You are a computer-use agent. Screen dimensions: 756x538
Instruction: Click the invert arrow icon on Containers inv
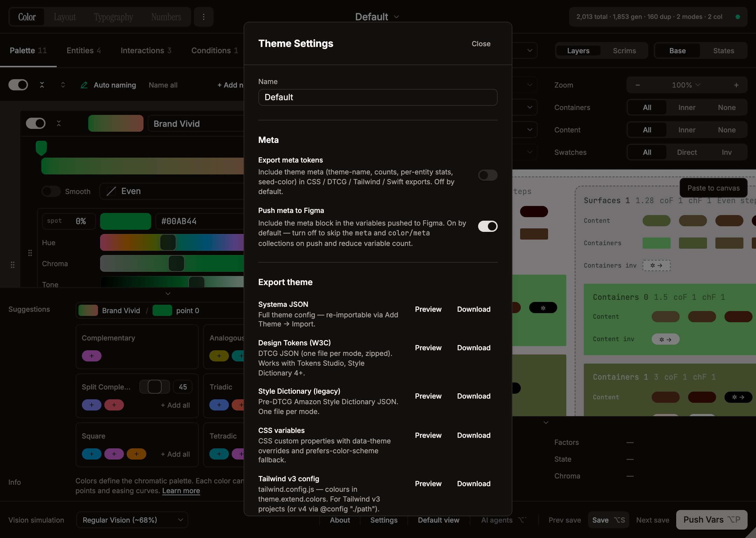(657, 265)
